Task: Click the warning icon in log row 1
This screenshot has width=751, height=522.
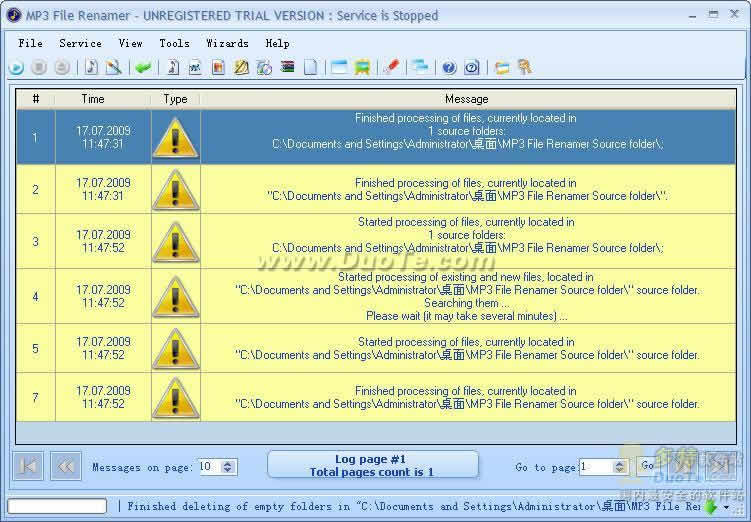Action: click(x=175, y=138)
